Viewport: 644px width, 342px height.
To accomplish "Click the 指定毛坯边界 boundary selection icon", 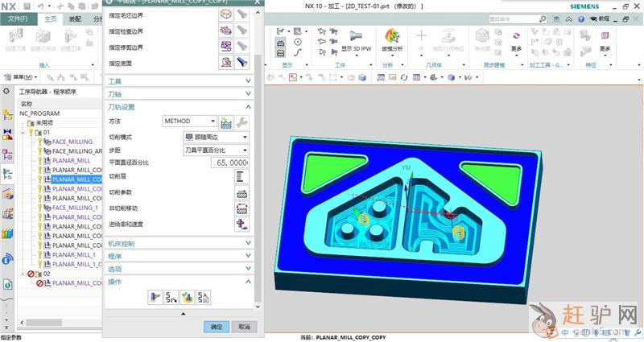I will click(x=226, y=14).
